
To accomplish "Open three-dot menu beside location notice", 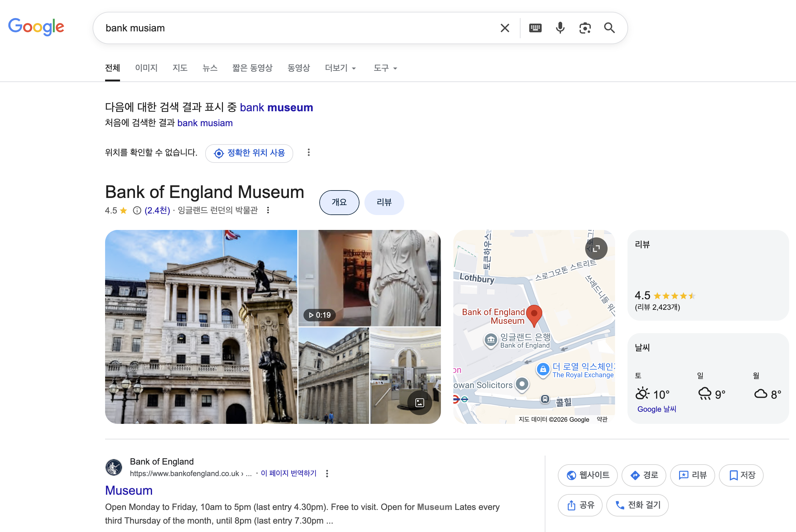I will [x=308, y=153].
